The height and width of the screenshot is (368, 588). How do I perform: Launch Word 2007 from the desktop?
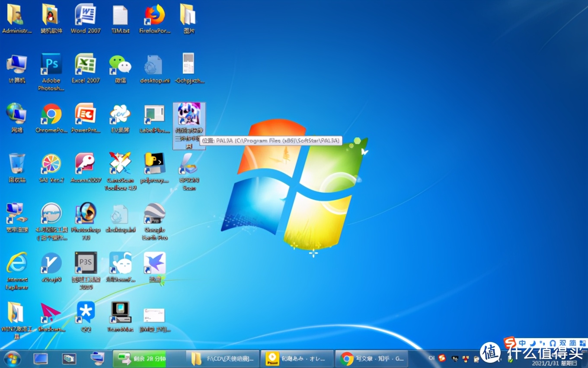[86, 16]
